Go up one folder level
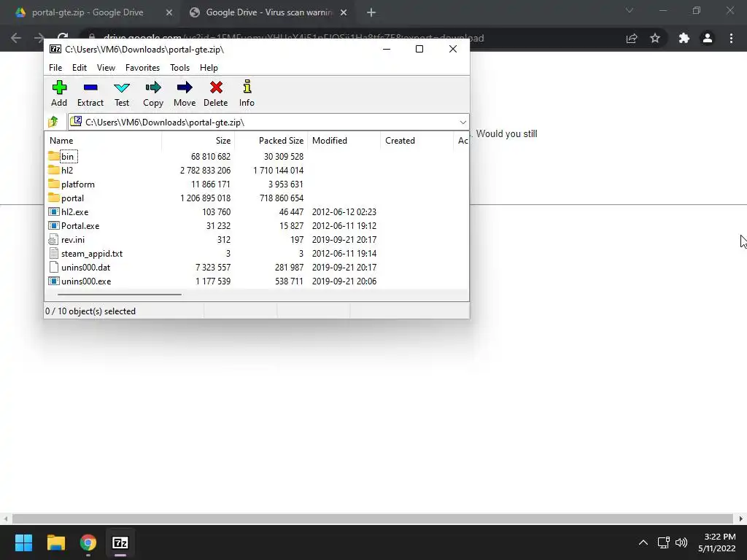This screenshot has width=747, height=560. point(53,122)
